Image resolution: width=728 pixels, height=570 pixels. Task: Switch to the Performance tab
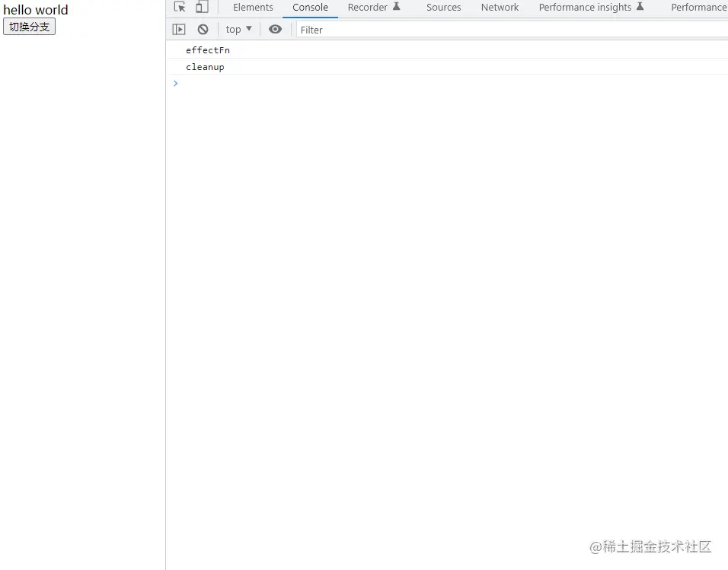(699, 8)
